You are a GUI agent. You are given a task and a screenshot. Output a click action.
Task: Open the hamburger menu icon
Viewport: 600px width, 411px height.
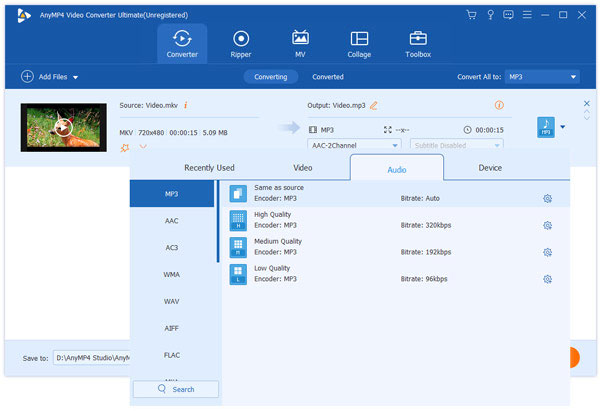pos(527,15)
